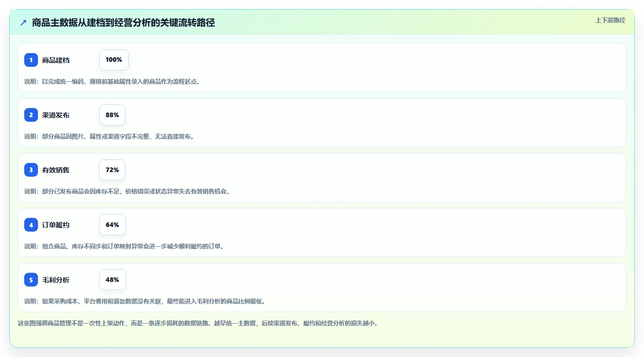Click the description starting 说明：部分已发布商品
Image resolution: width=644 pixels, height=357 pixels.
pos(127,191)
